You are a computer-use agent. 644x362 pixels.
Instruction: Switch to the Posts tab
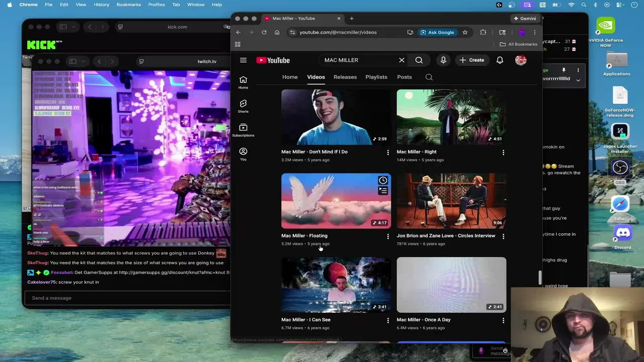click(405, 77)
